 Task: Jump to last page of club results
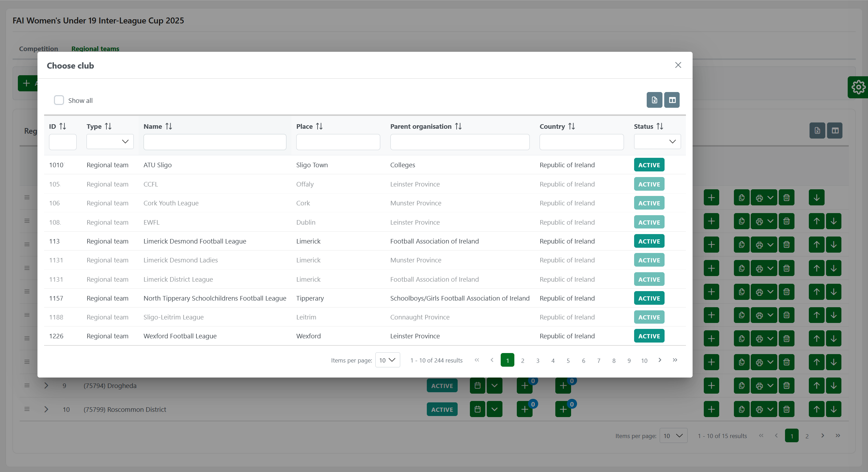point(675,360)
